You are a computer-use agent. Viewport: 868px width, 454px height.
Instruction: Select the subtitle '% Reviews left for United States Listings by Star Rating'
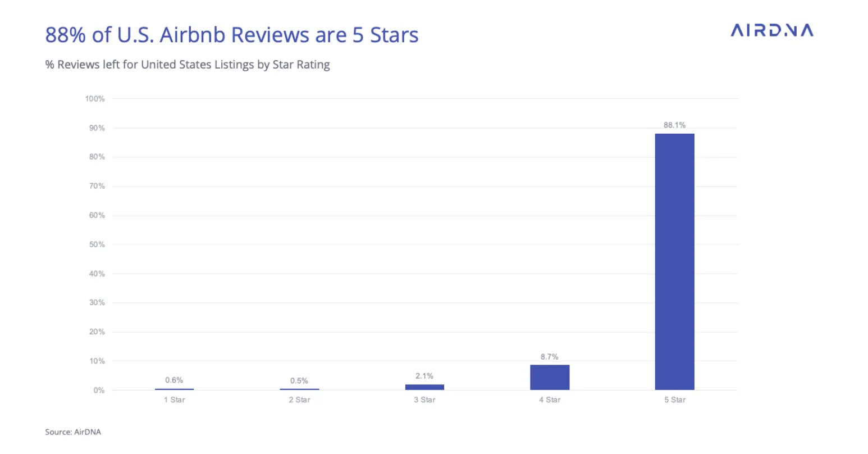pyautogui.click(x=188, y=65)
